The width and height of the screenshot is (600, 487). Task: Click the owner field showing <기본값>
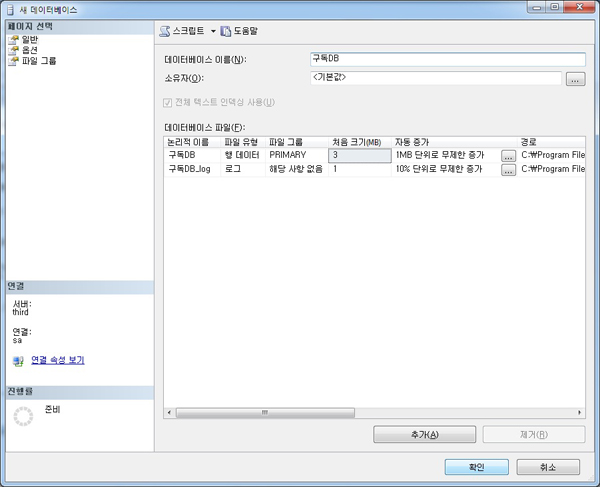436,78
